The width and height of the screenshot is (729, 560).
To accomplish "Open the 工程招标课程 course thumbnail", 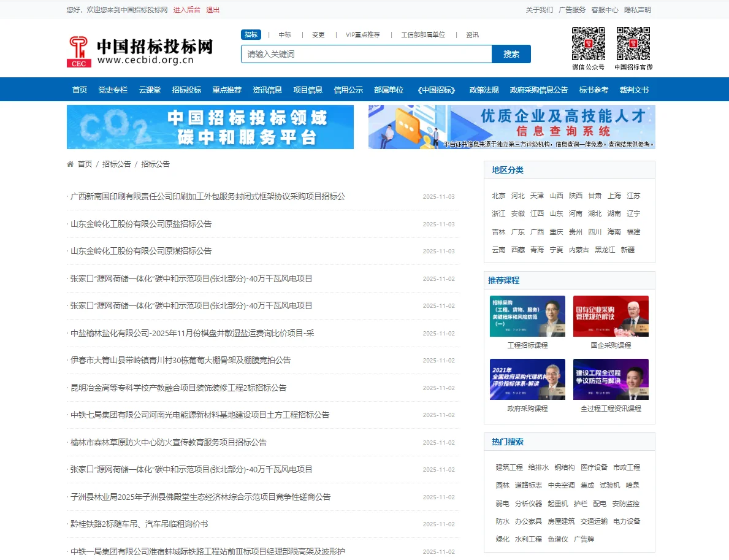I will (527, 315).
